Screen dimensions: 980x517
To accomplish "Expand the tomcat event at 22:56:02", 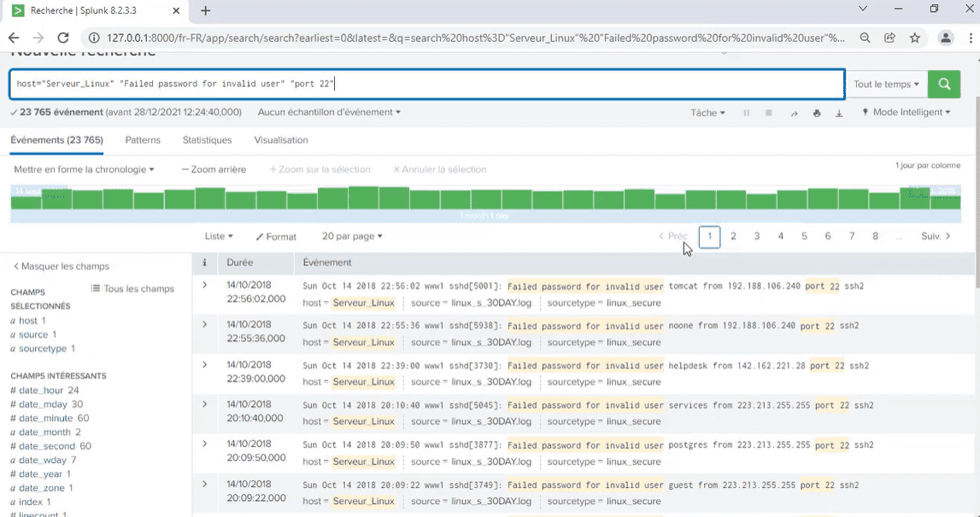I will click(x=204, y=285).
